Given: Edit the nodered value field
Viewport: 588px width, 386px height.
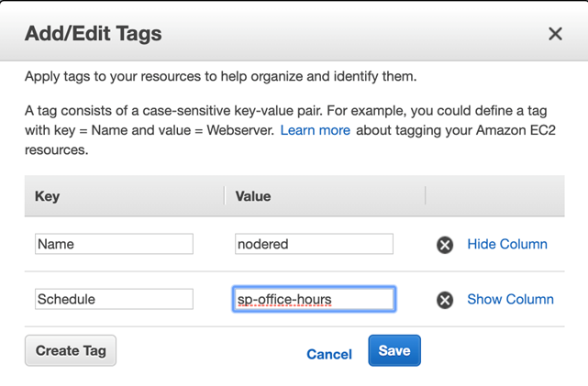Looking at the screenshot, I should coord(315,244).
